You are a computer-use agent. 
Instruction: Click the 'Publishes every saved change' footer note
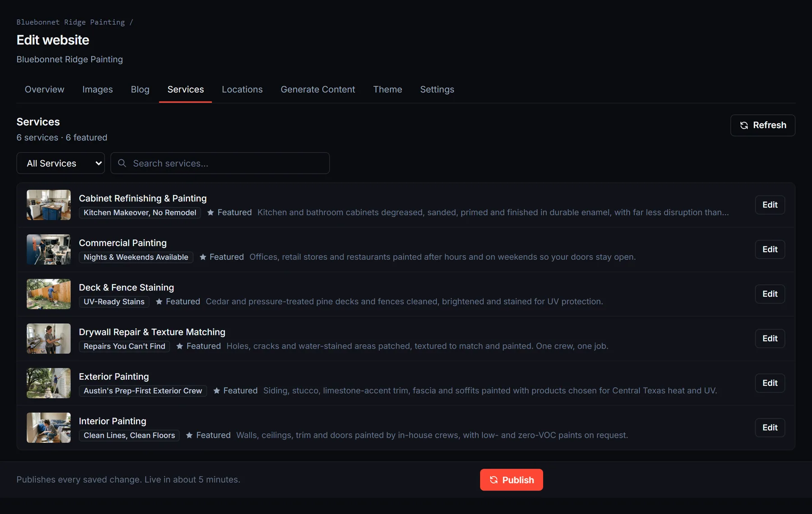pyautogui.click(x=128, y=480)
